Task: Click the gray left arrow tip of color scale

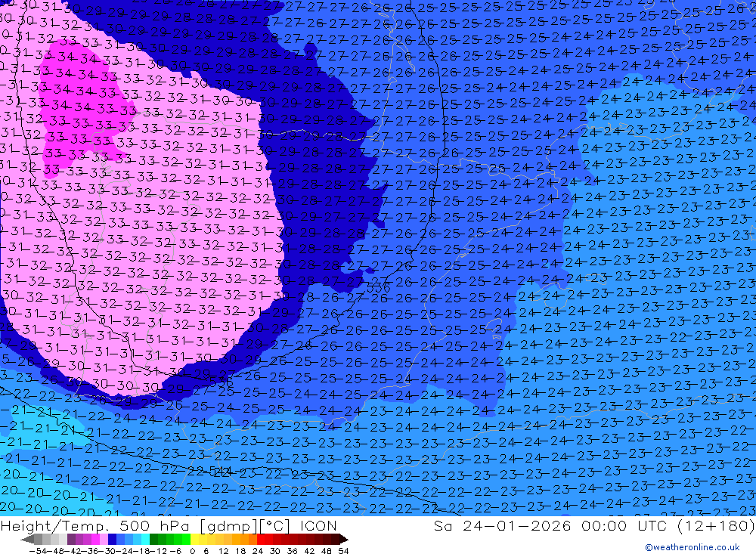Action: (27, 539)
